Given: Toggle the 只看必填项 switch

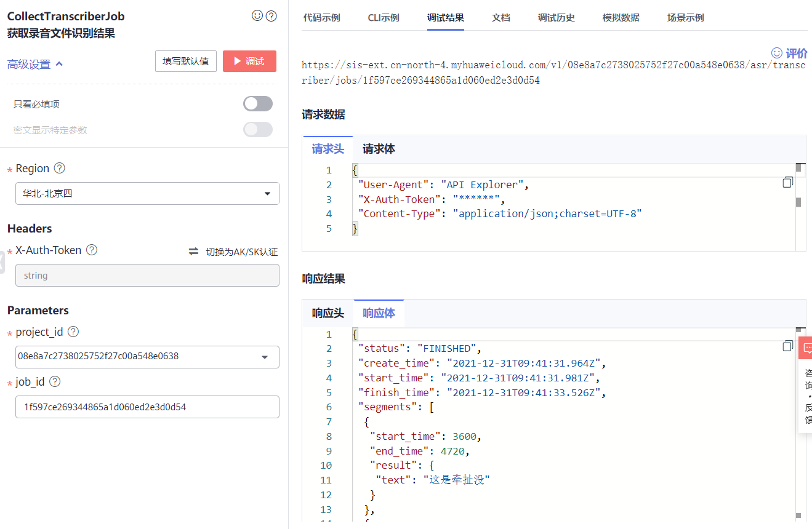Looking at the screenshot, I should pyautogui.click(x=258, y=104).
